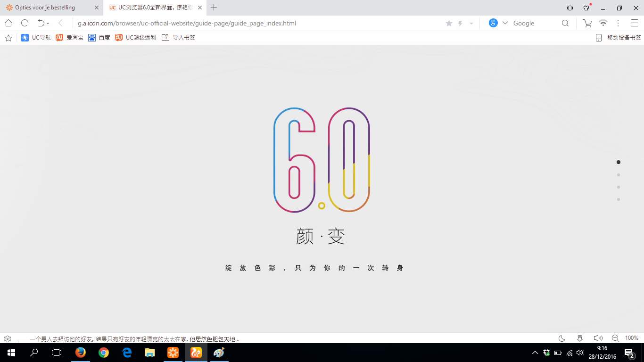This screenshot has height=362, width=644.
Task: Switch to the Opties voor je bestelling tab
Action: (51, 8)
